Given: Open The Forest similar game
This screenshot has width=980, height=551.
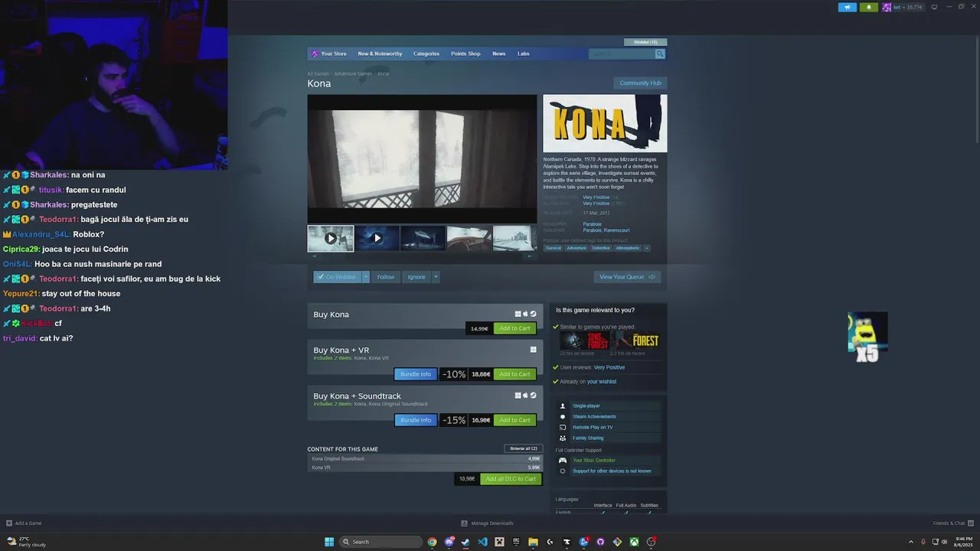Looking at the screenshot, I should click(x=635, y=341).
